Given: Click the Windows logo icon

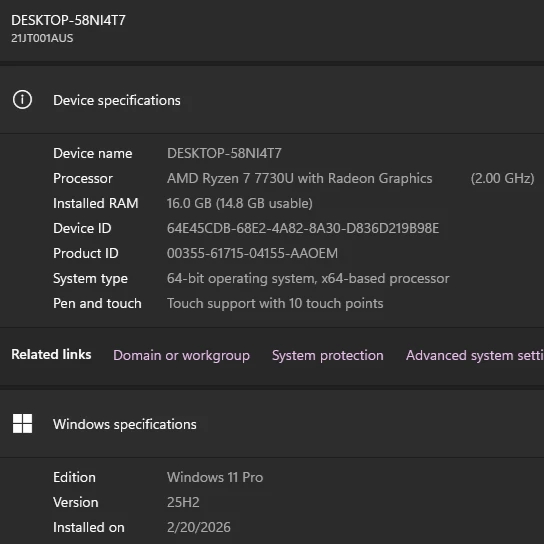Looking at the screenshot, I should 22,424.
